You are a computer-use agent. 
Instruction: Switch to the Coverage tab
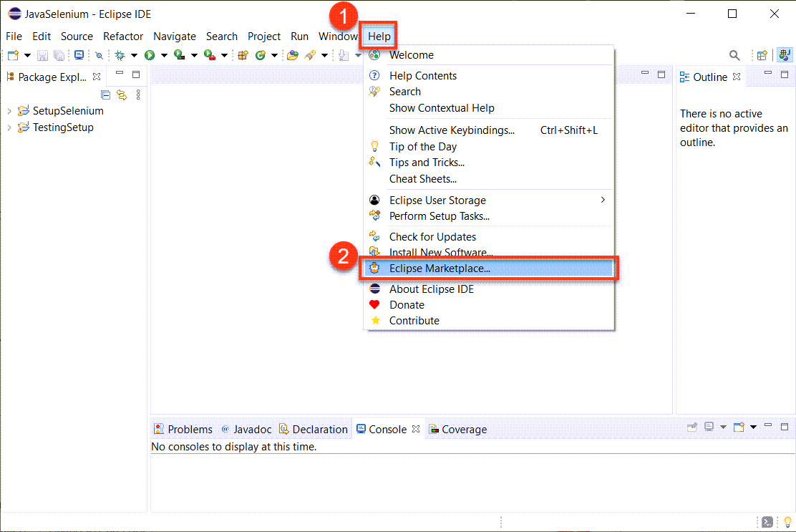[x=458, y=430]
